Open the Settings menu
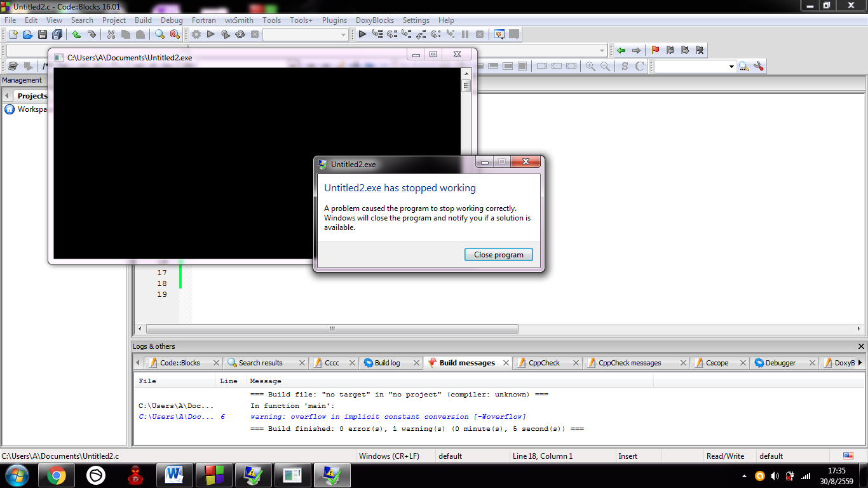Viewport: 868px width, 488px height. click(x=416, y=20)
